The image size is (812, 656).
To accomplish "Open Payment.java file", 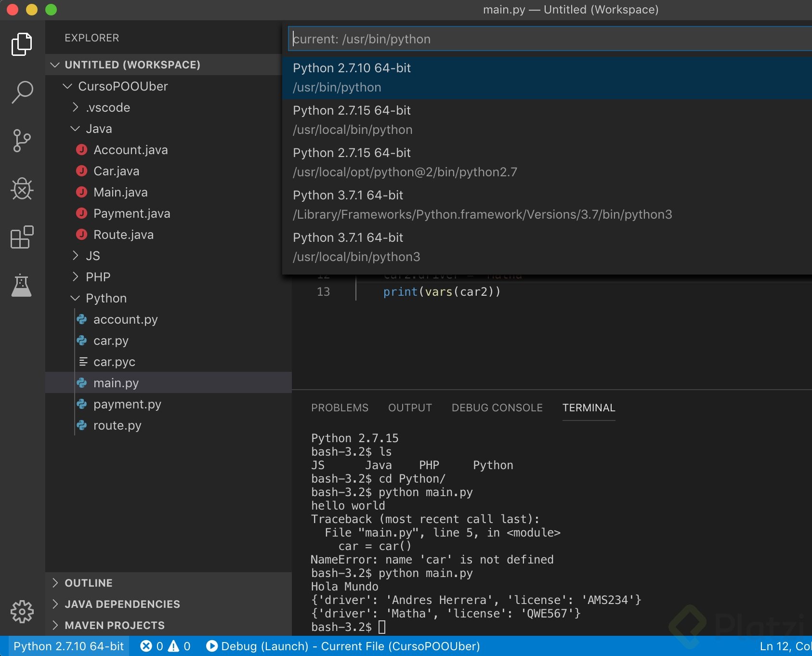I will point(131,213).
